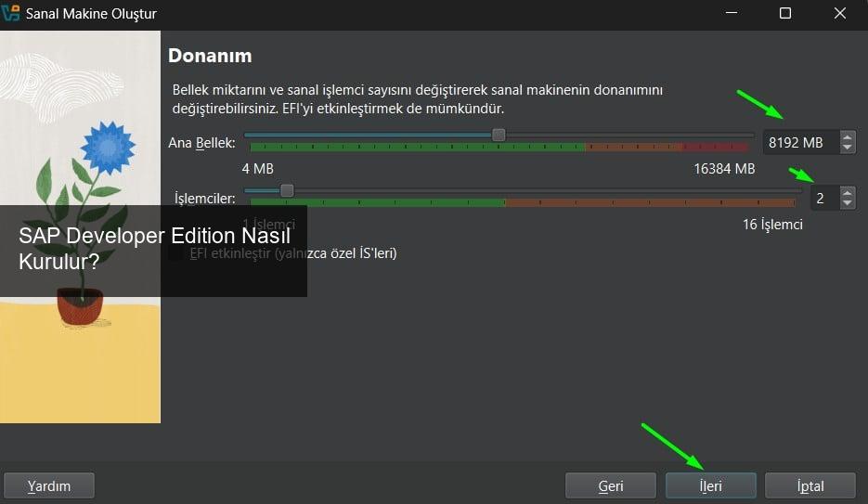Increase İşlemciler count with the up arrow
The height and width of the screenshot is (504, 868).
(847, 192)
